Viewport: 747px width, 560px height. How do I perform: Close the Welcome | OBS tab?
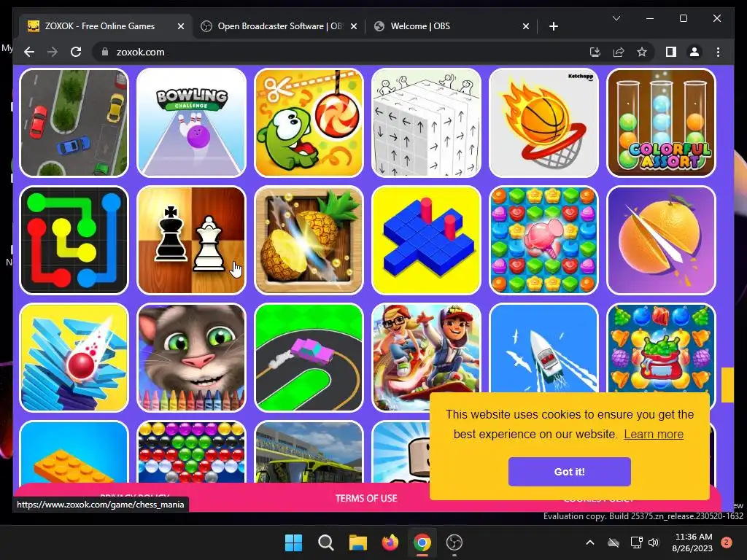[x=525, y=27]
